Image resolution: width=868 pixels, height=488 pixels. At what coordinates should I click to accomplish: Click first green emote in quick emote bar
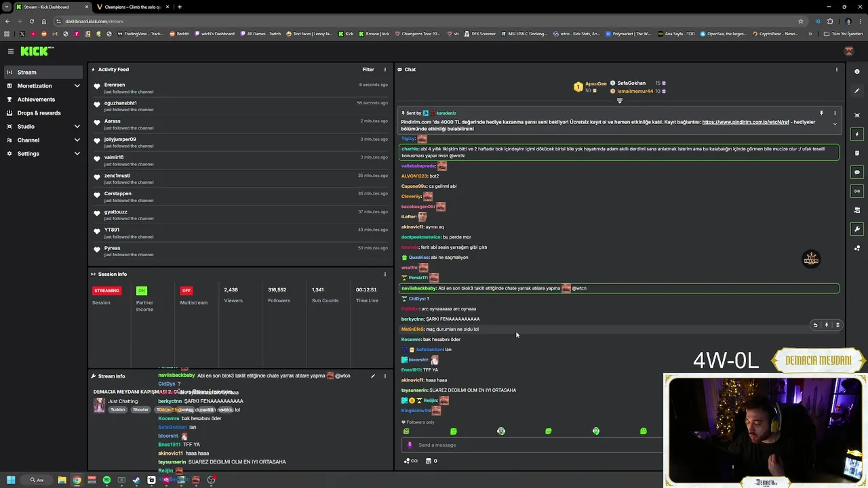(406, 431)
